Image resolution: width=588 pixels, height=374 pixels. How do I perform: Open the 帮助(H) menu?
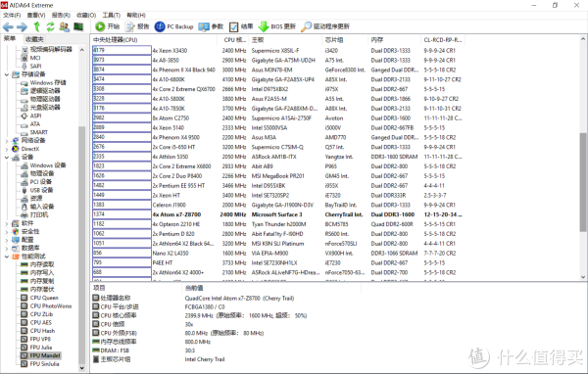coord(136,15)
